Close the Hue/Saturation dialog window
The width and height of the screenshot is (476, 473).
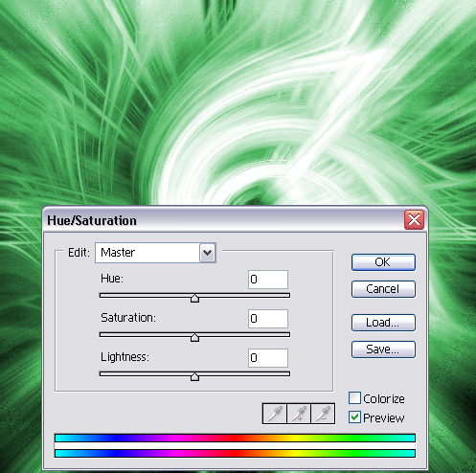(x=414, y=220)
